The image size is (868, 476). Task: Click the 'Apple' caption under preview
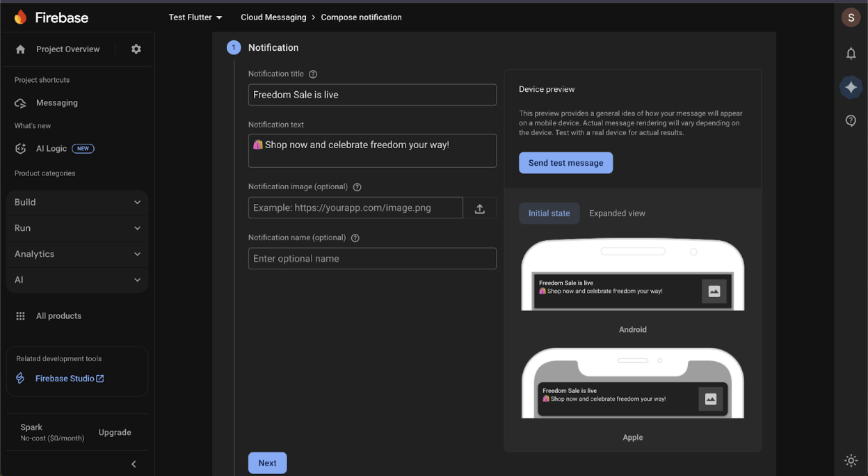click(x=633, y=438)
